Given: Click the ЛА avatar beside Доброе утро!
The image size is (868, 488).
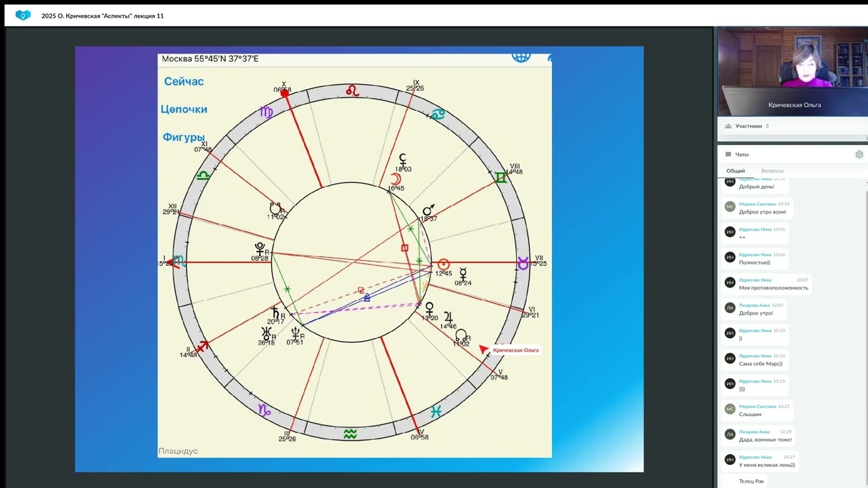Looking at the screenshot, I should coord(730,308).
